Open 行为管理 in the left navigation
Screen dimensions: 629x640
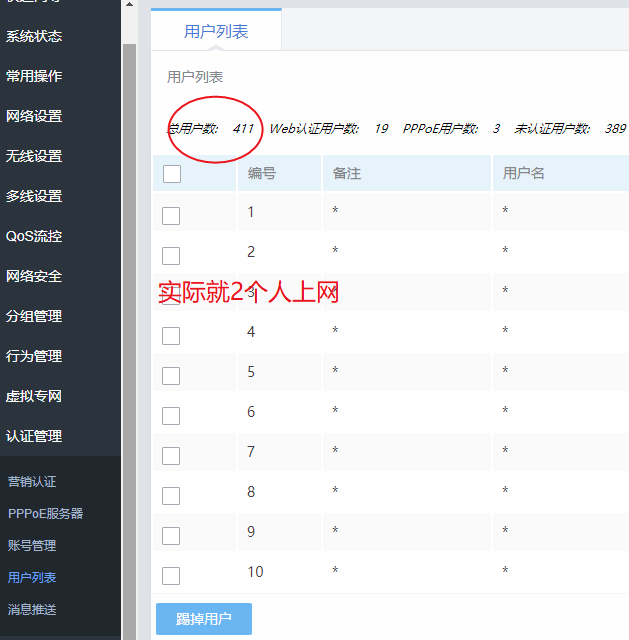pyautogui.click(x=34, y=356)
